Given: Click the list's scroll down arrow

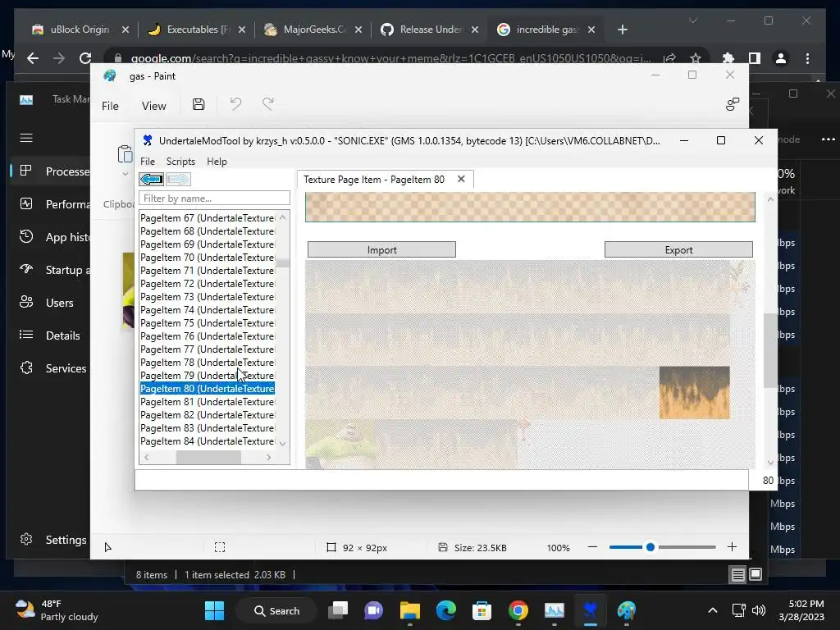Looking at the screenshot, I should coord(283,444).
